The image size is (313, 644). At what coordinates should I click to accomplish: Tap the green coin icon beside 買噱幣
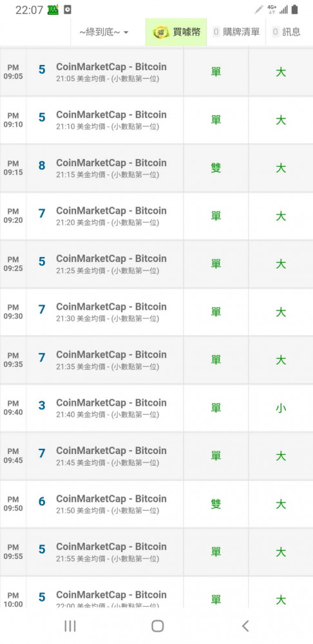coord(161,32)
